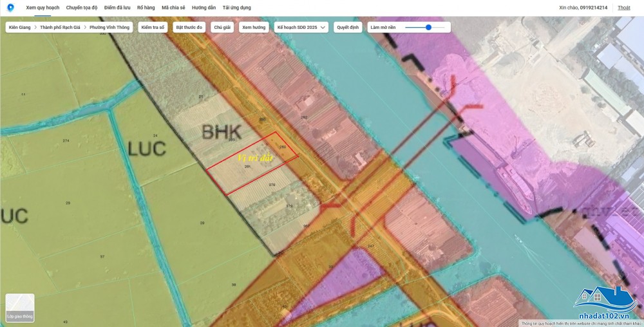
Task: Expand the Kế hoạch SDĐ 2025 dropdown
Action: click(301, 28)
